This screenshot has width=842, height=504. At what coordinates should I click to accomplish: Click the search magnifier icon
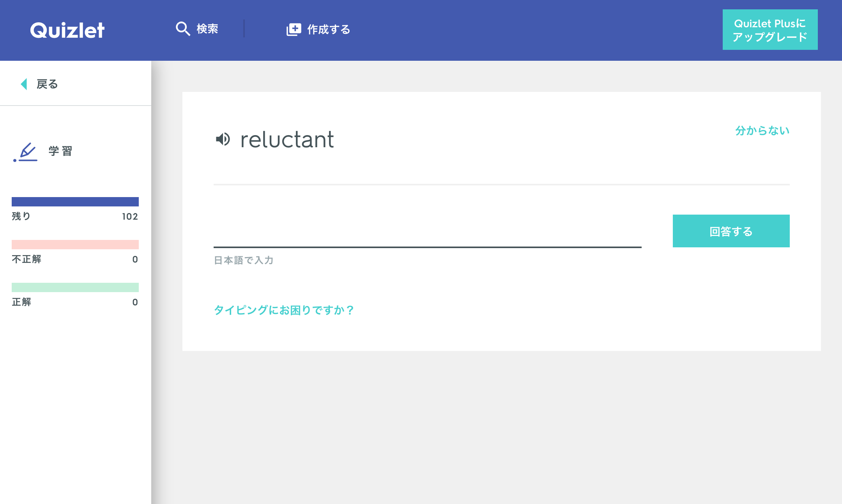pos(182,29)
